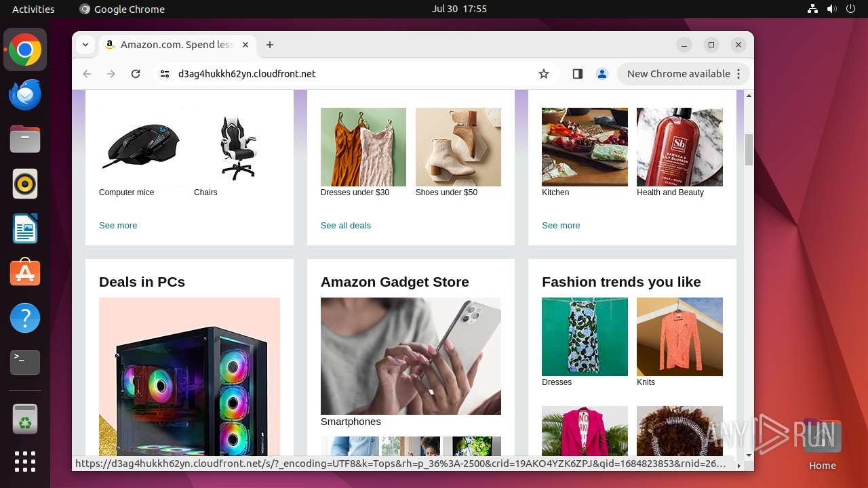Click the Computer mice label
This screenshot has width=868, height=488.
coord(127,192)
